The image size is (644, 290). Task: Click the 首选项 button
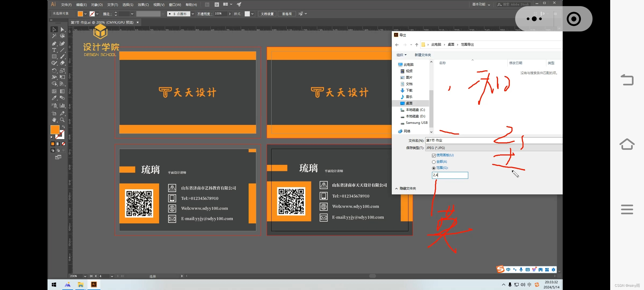287,14
